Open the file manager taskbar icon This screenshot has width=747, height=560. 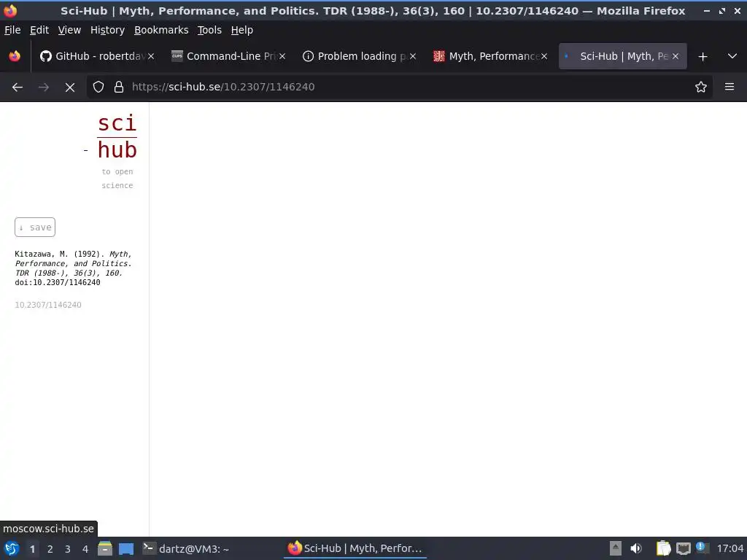pos(105,548)
